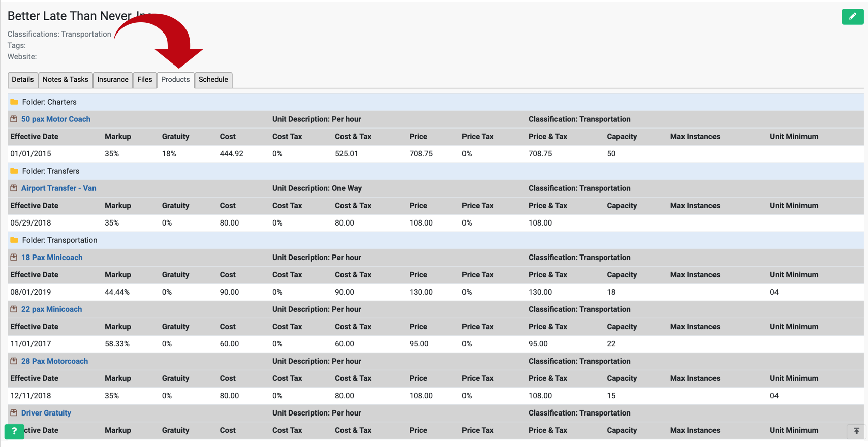Click the capacity value 22
The image size is (868, 447).
(611, 343)
